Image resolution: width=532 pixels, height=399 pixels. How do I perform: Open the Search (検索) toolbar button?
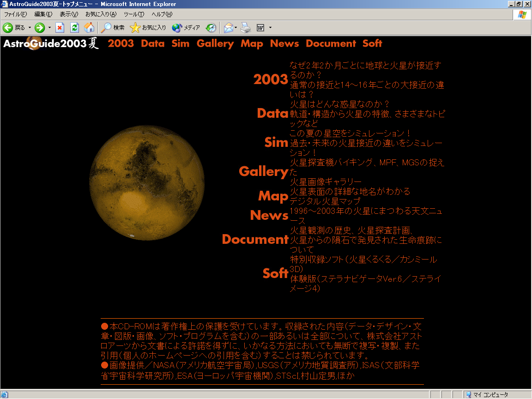pos(113,28)
